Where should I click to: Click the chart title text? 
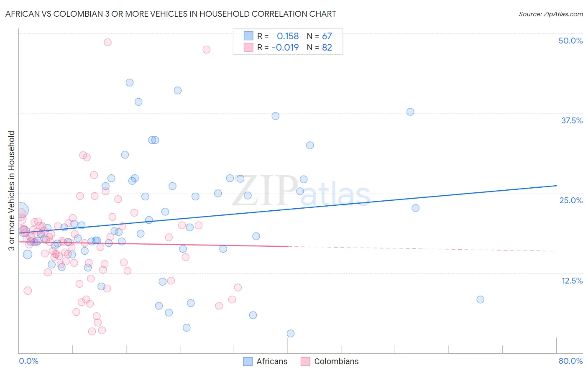coord(171,14)
